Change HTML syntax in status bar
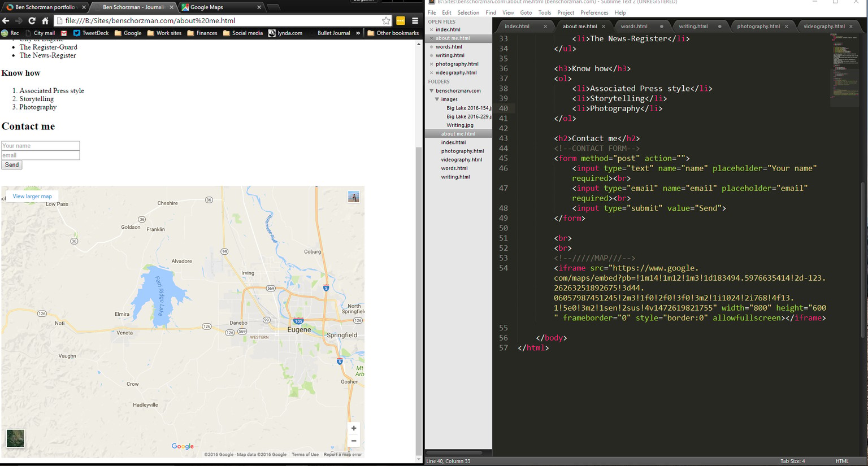 pos(841,461)
